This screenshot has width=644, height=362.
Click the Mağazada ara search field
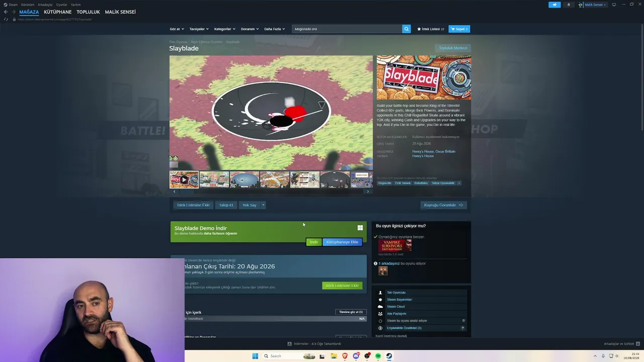pos(347,29)
